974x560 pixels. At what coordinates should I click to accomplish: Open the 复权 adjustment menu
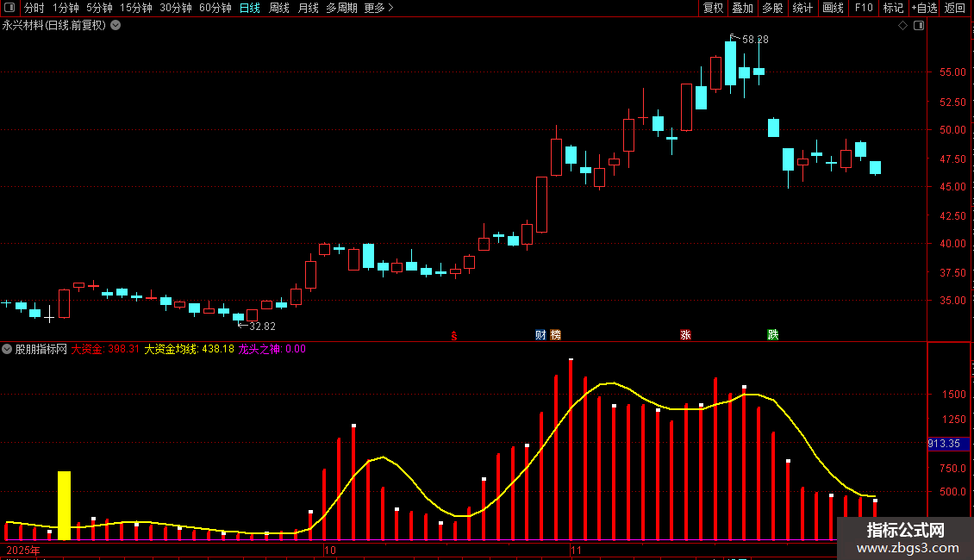tap(713, 8)
